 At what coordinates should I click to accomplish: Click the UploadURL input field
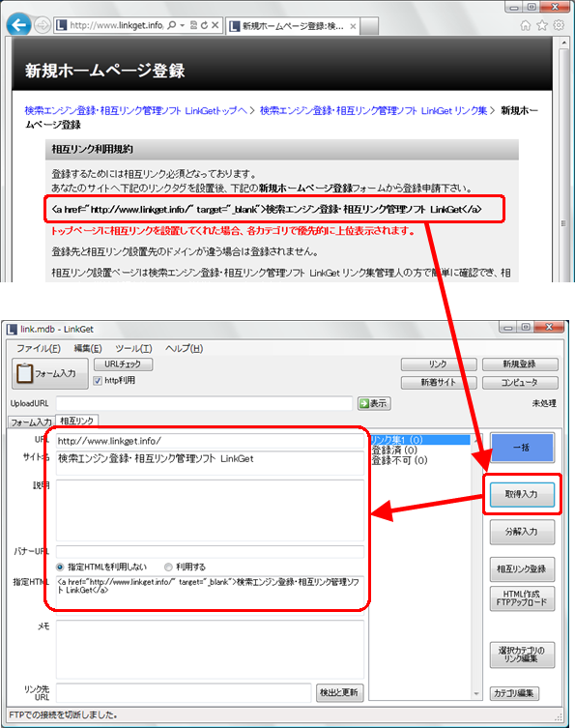tap(204, 403)
